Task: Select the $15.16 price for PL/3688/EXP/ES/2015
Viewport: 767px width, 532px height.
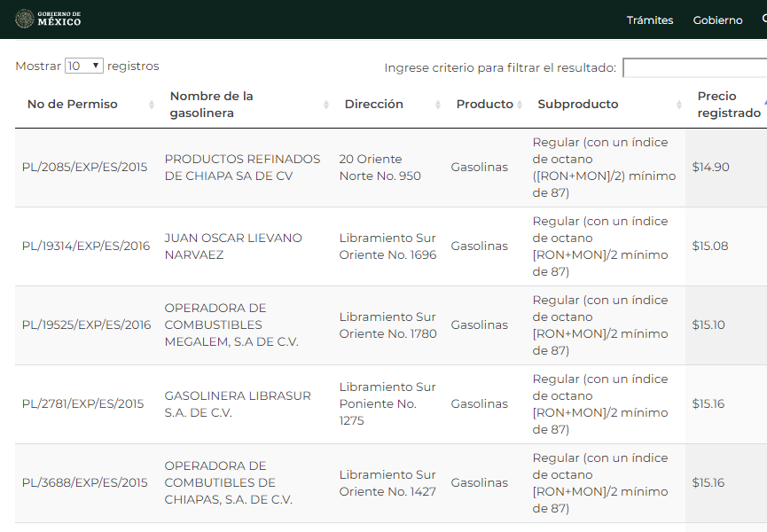Action: 708,482
